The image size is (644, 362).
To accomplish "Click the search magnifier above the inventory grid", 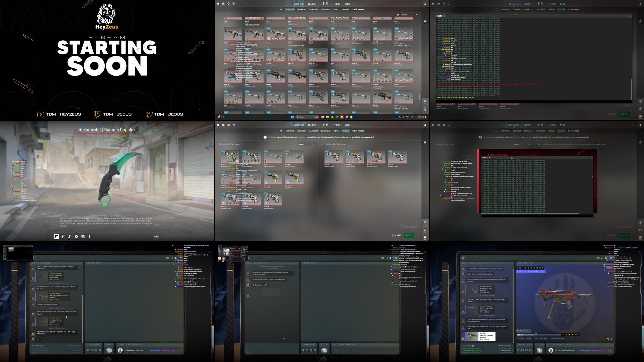I will click(281, 10).
